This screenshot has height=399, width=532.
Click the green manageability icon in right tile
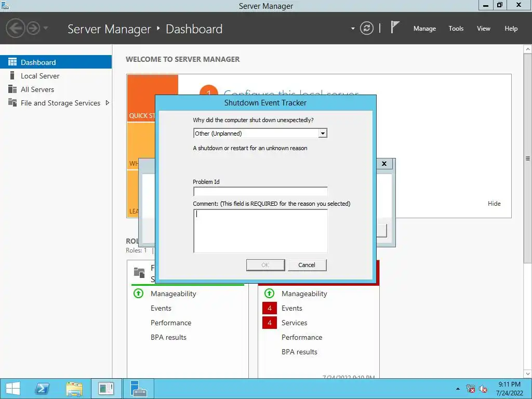coord(269,293)
